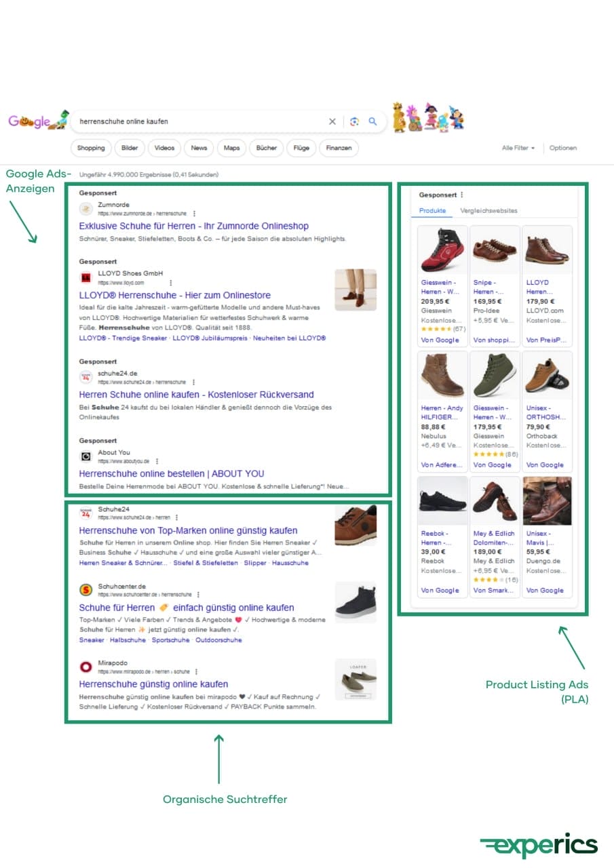This screenshot has width=614, height=868.
Task: Open the three-dot menu next to aboutyou.de URL
Action: pos(157,461)
